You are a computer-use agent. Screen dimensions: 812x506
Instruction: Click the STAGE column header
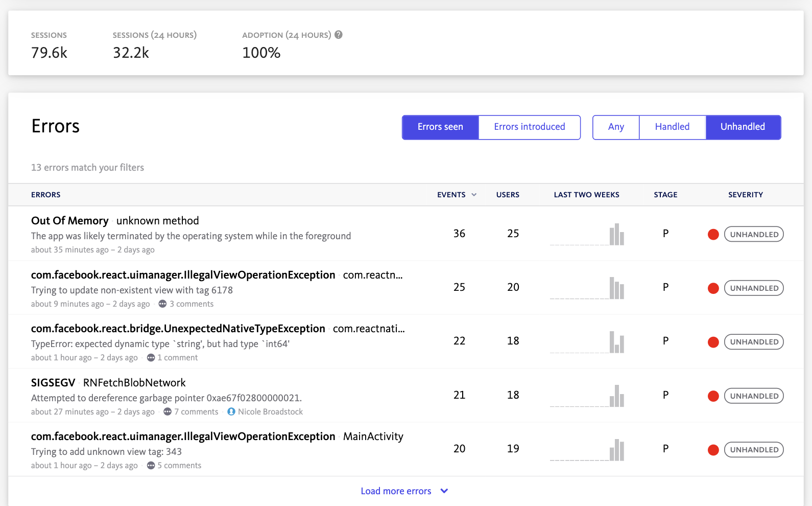[x=665, y=195]
